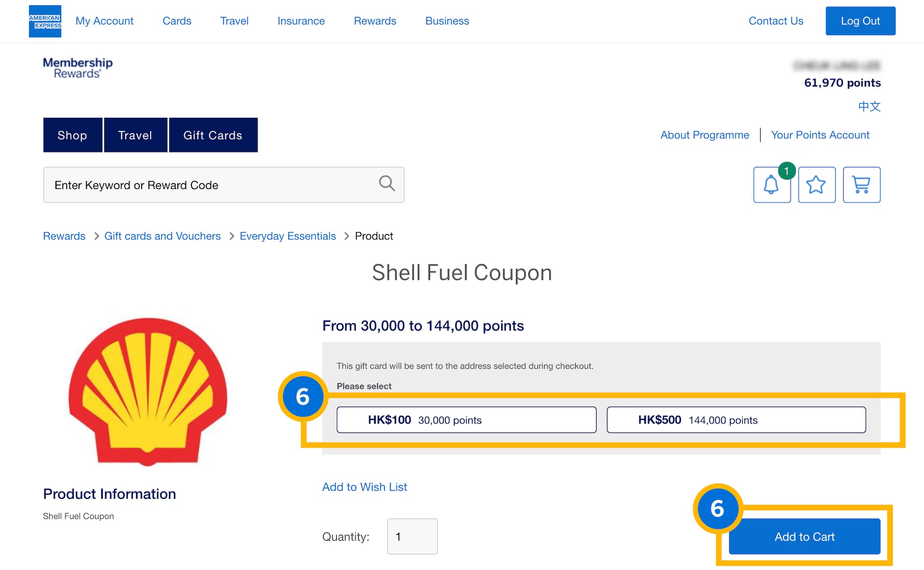Click the Quantity input field
This screenshot has height=570, width=924.
(412, 536)
